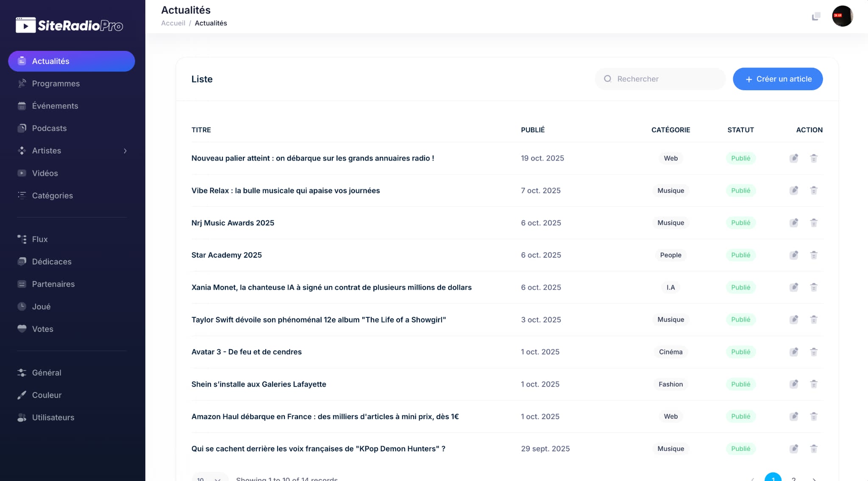Image resolution: width=868 pixels, height=481 pixels.
Task: Open Programmes in the sidebar
Action: click(56, 83)
